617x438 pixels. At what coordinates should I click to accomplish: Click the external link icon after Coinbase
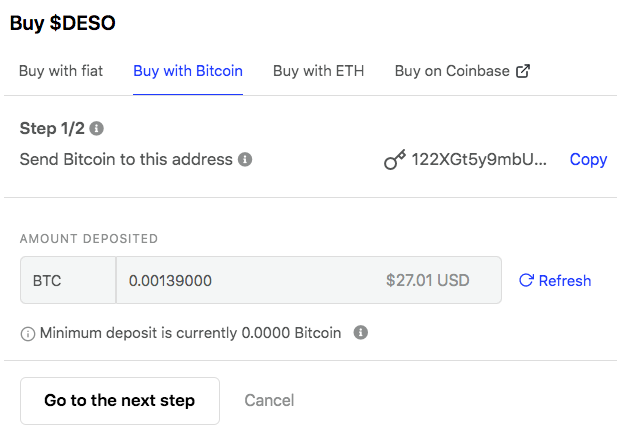click(523, 71)
